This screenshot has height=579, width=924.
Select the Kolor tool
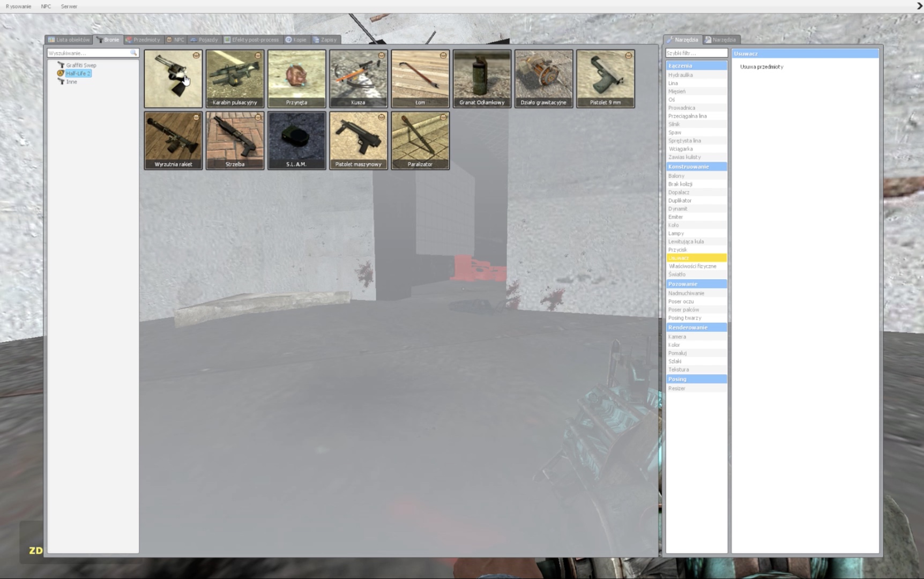[696, 345]
